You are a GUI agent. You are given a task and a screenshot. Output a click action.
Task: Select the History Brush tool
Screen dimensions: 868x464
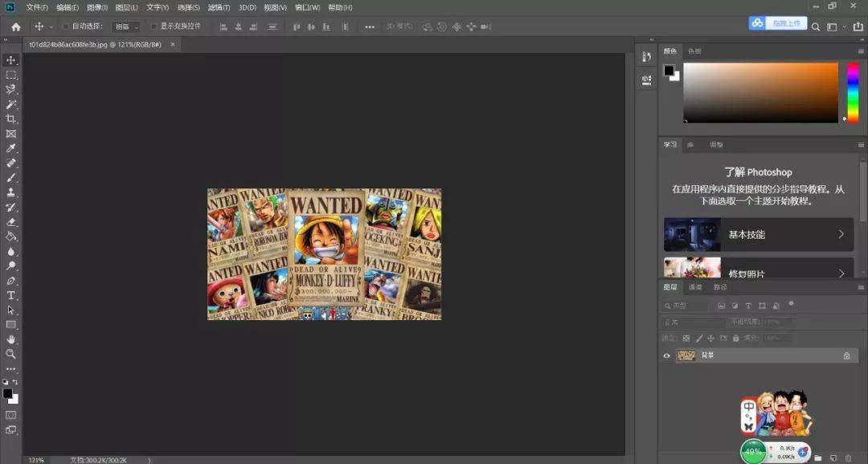click(x=10, y=207)
